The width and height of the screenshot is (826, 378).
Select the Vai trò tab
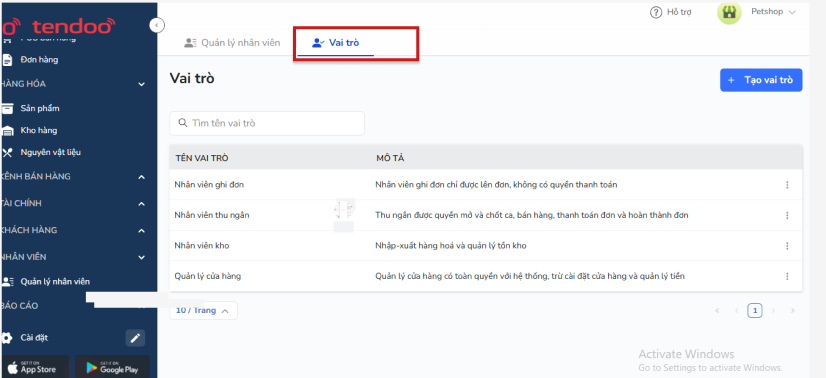336,43
